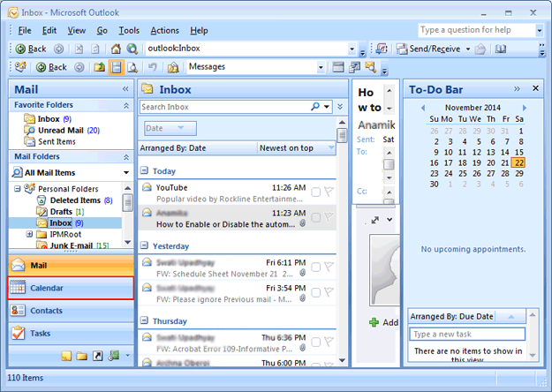Open the Drafts folder
Screen dimensions: 552x392
tap(60, 212)
